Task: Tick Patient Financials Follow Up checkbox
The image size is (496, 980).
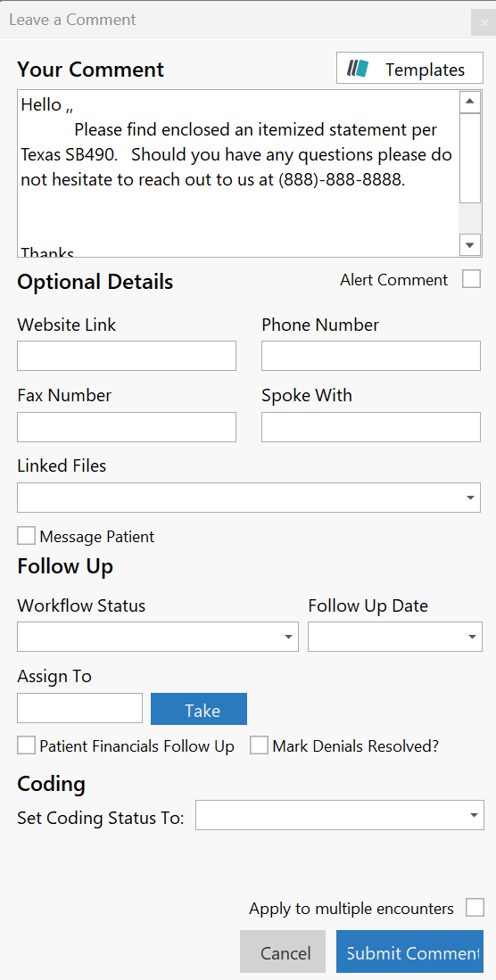Action: 26,745
